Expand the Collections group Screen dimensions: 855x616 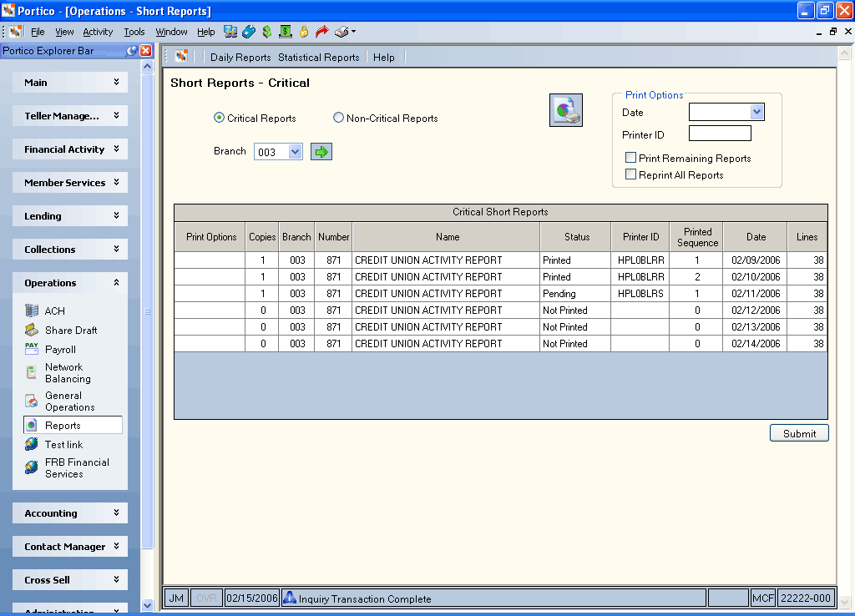(70, 249)
